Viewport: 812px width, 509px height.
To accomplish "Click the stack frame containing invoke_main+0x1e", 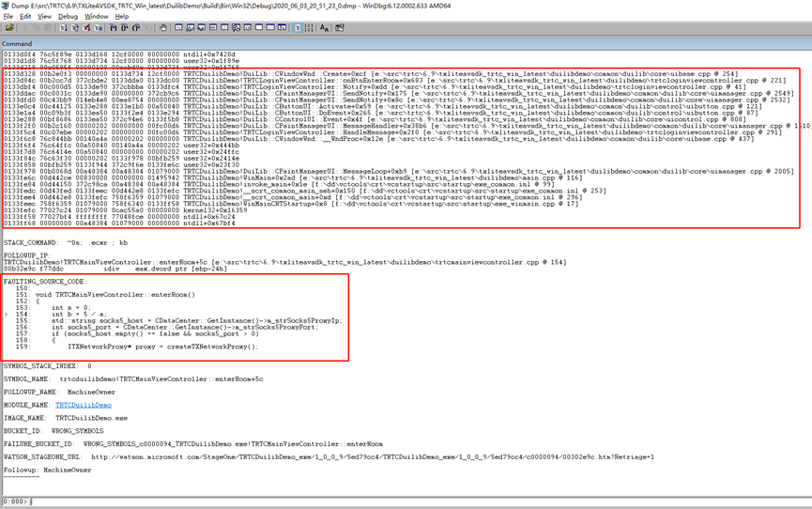I will pos(279,184).
